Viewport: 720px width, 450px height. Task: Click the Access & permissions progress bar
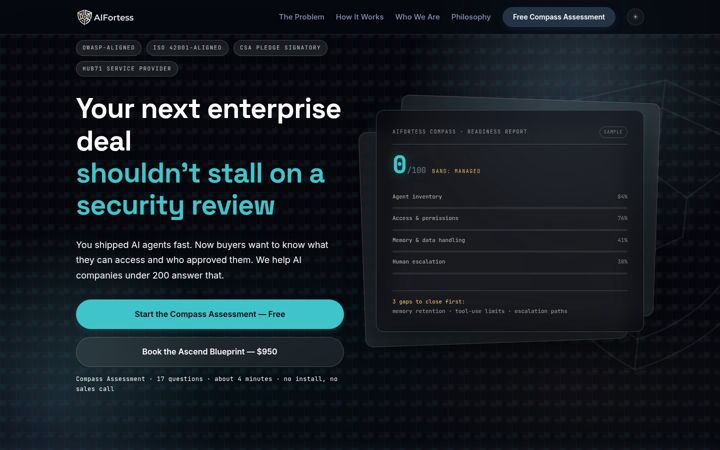pos(510,230)
